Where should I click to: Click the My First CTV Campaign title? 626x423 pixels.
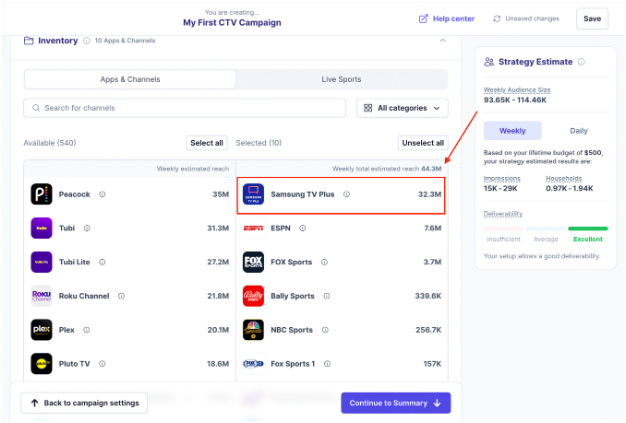tap(232, 23)
